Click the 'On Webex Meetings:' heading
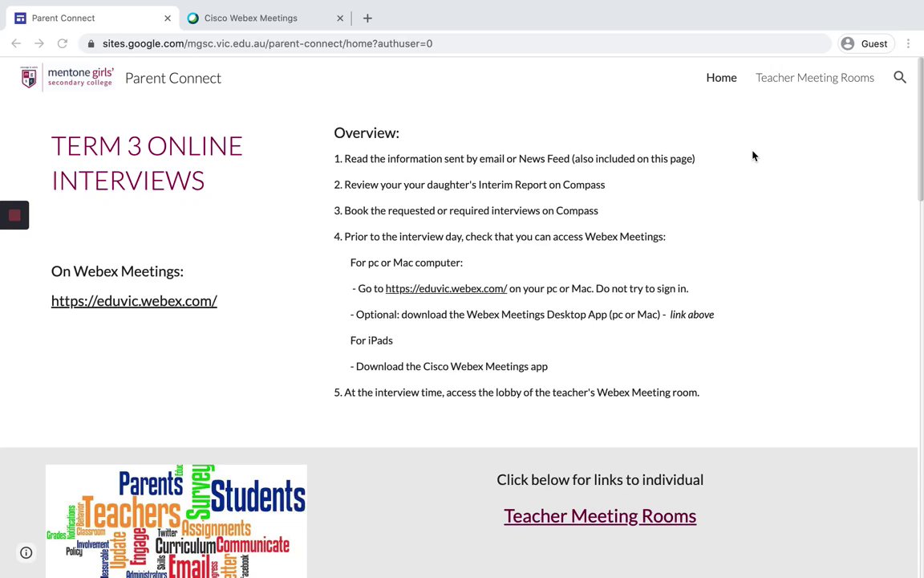 point(117,271)
